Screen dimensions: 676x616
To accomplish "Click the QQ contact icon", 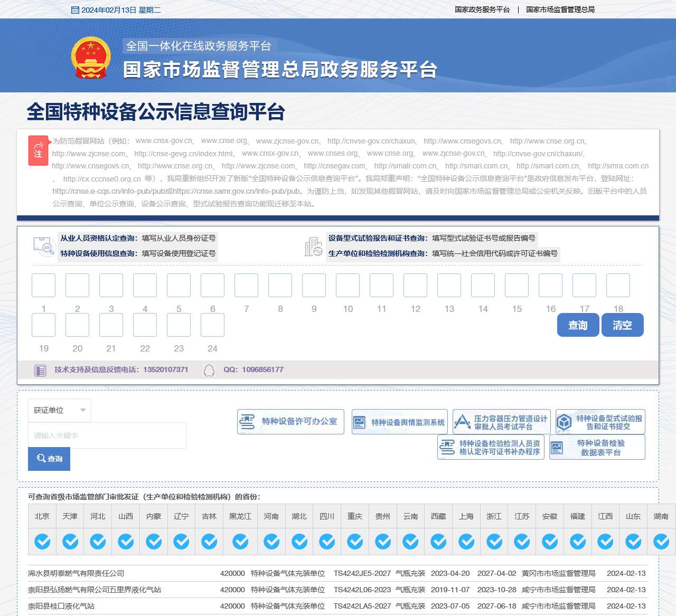I will coord(209,370).
